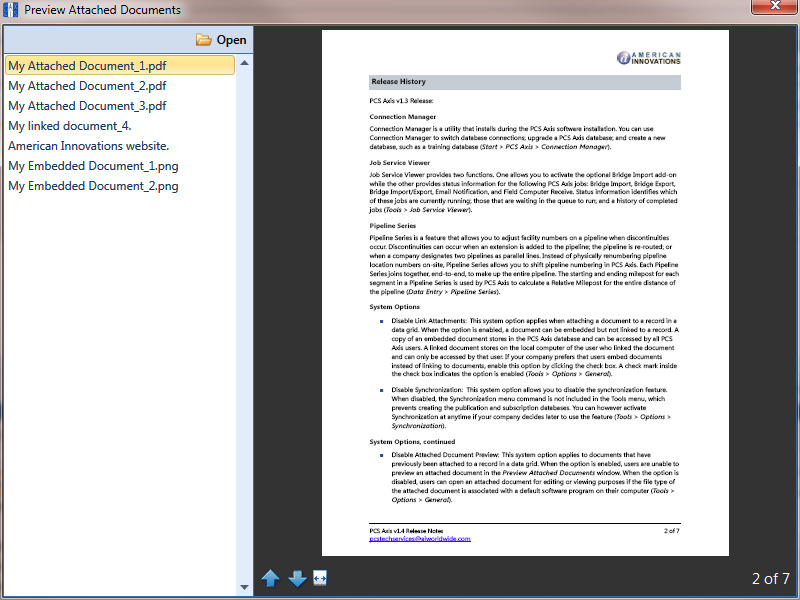Viewport: 800px width, 600px height.
Task: Select My Attached Document_2.pdf
Action: 87,86
